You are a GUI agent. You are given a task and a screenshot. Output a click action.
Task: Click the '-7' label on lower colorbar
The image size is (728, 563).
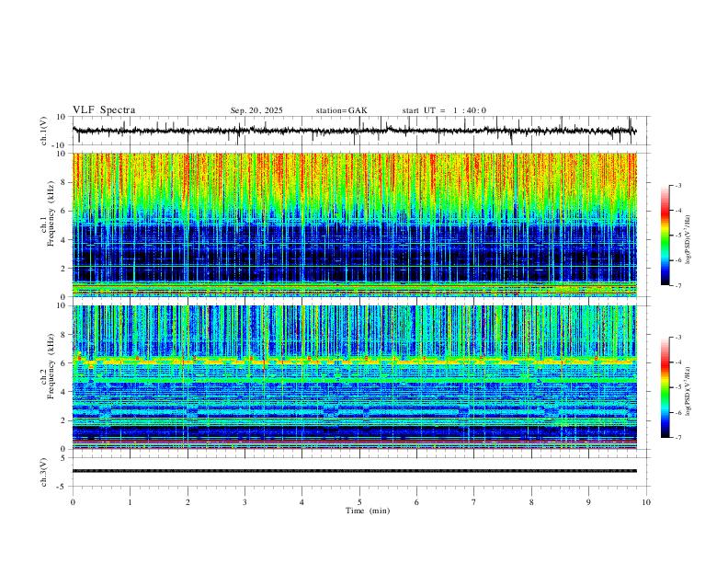(x=678, y=438)
